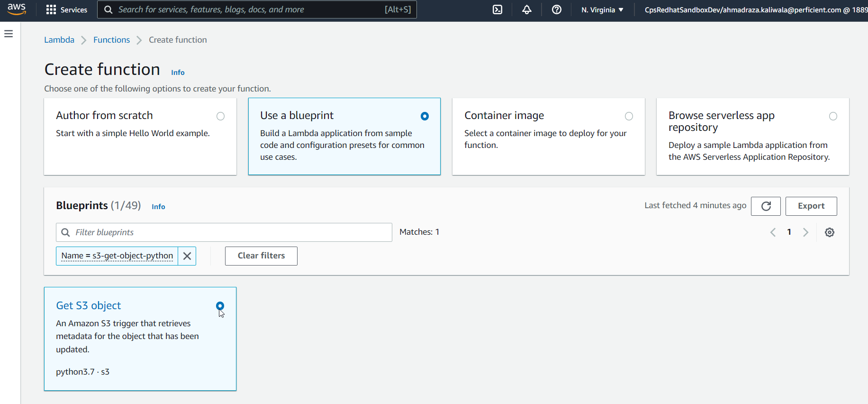The height and width of the screenshot is (404, 868).
Task: Navigate to the Lambda breadcrumb
Action: 59,40
